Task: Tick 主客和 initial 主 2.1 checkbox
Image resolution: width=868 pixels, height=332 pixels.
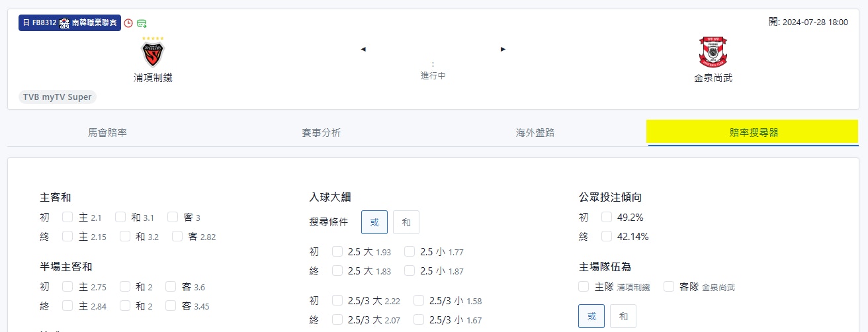Action: pos(67,217)
